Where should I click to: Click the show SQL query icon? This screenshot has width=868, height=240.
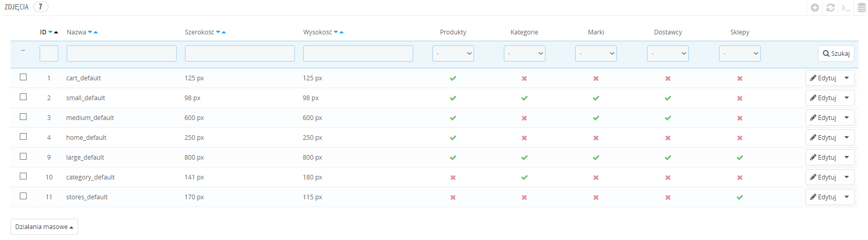click(x=846, y=8)
